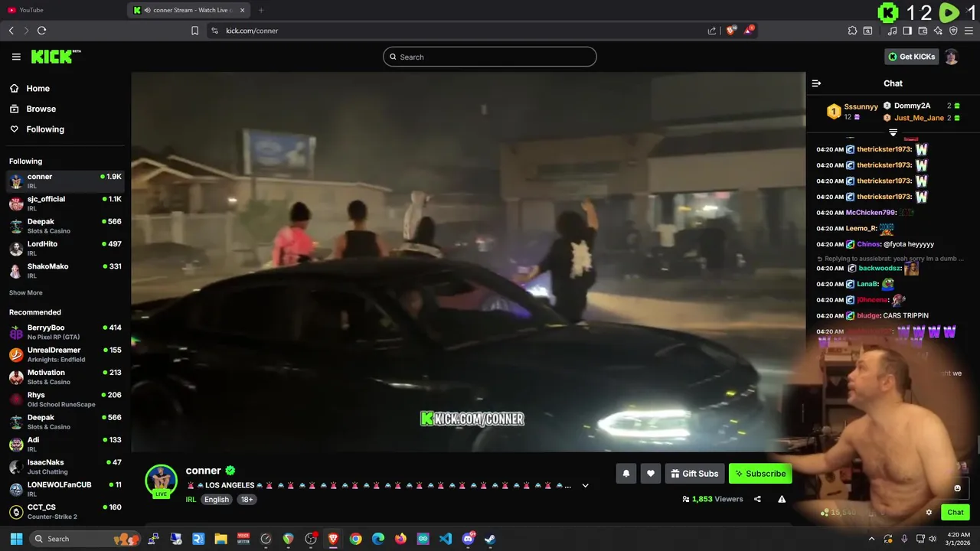Show hidden system tray icons
Screen dimensions: 980x551
click(871, 539)
